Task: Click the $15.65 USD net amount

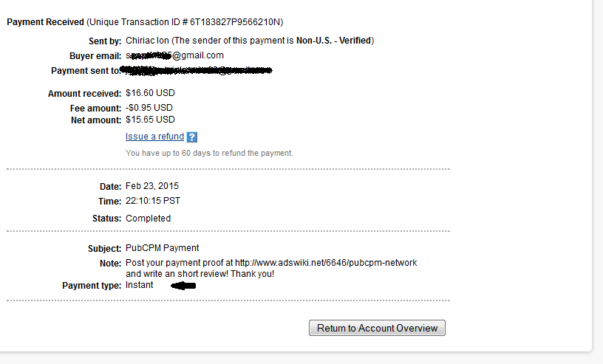Action: [x=150, y=120]
